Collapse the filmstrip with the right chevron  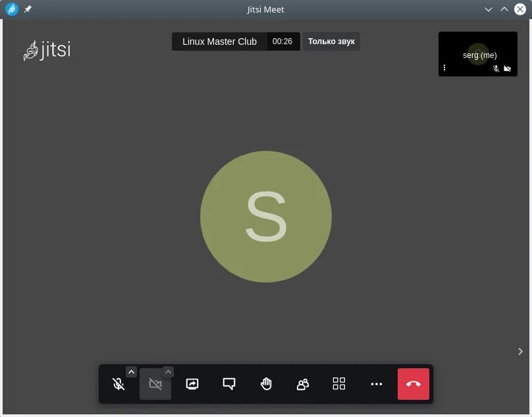(x=520, y=352)
